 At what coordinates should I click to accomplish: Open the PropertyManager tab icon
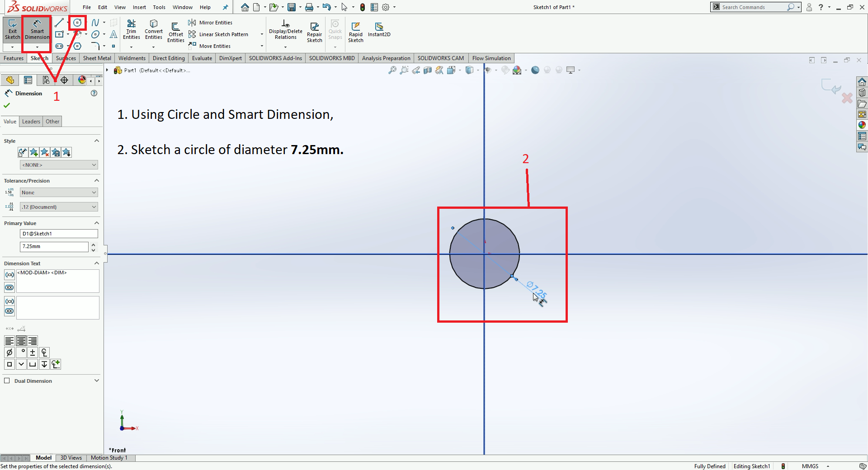point(28,80)
